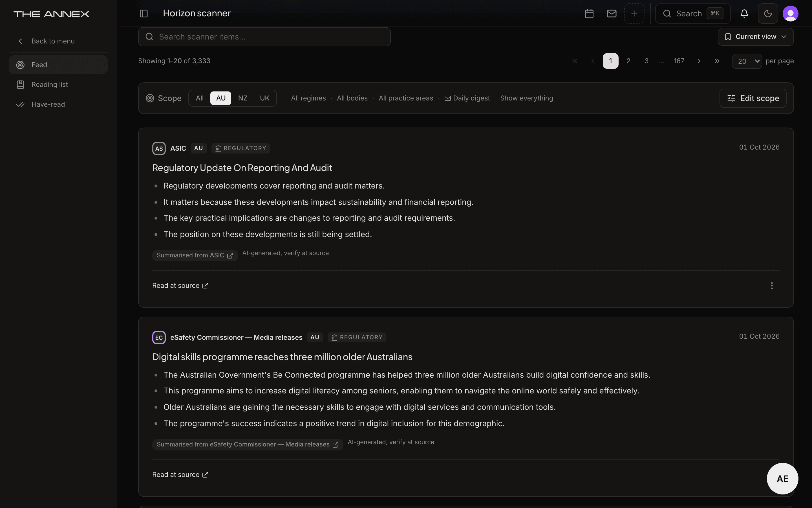This screenshot has width=812, height=508.
Task: Go to page 167
Action: [679, 61]
